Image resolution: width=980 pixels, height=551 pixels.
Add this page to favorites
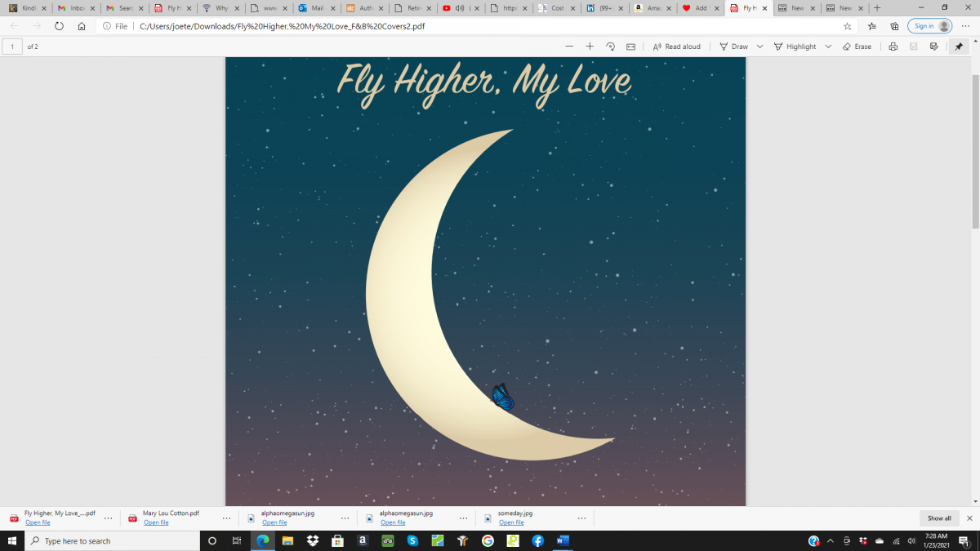tap(848, 26)
